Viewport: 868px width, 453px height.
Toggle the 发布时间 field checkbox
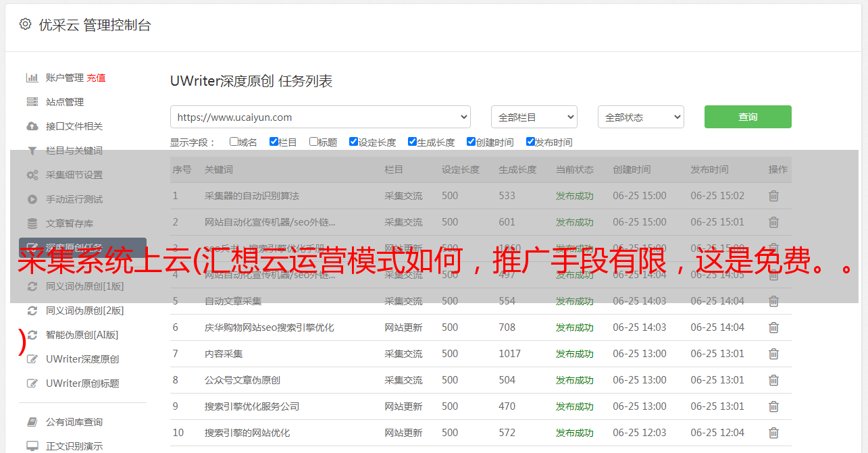point(530,142)
